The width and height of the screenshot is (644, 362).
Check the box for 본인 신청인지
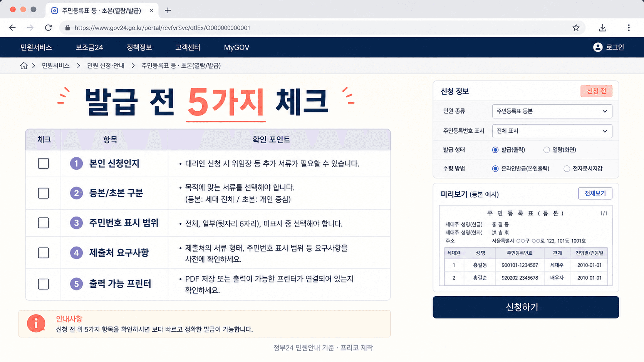point(44,163)
